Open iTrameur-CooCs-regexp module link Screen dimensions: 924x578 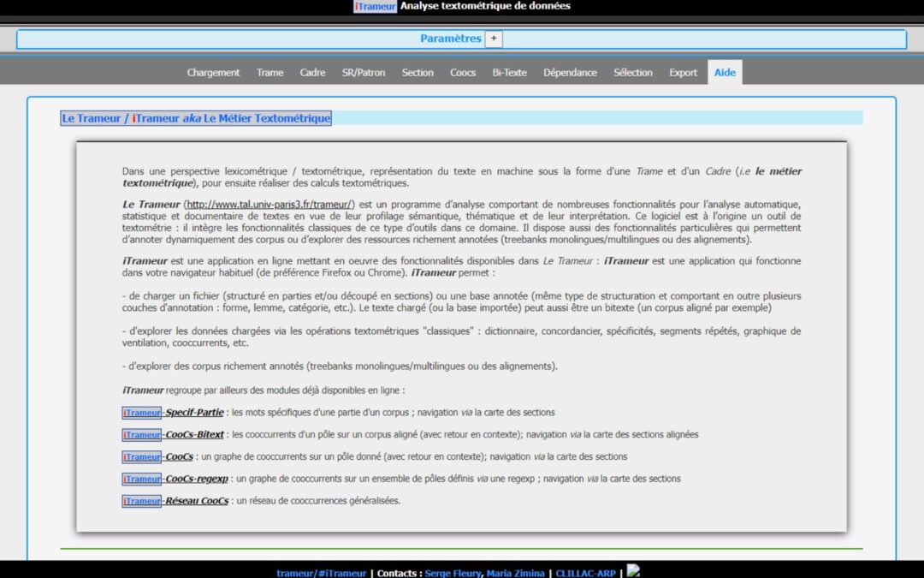click(175, 479)
